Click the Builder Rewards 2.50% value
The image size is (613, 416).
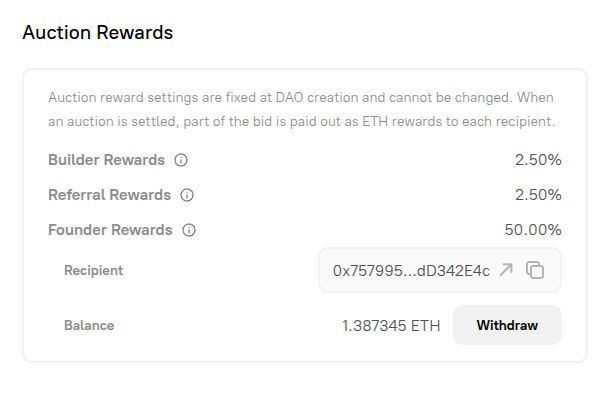537,160
